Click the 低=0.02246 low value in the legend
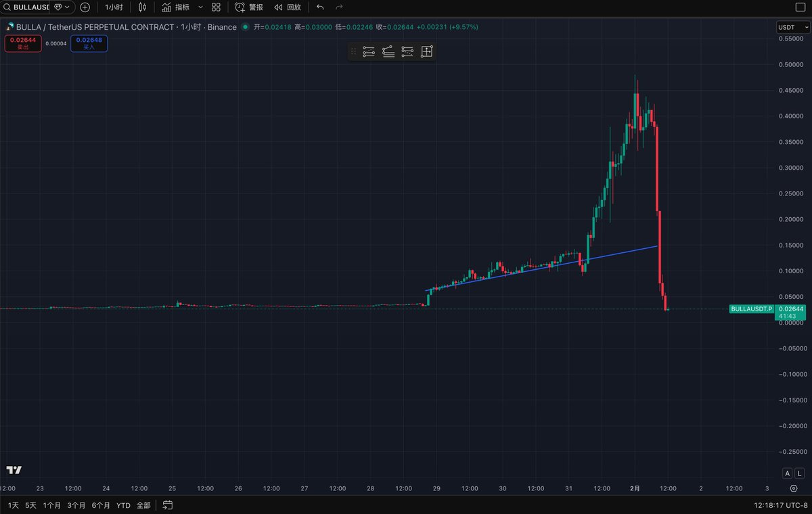 click(x=354, y=27)
